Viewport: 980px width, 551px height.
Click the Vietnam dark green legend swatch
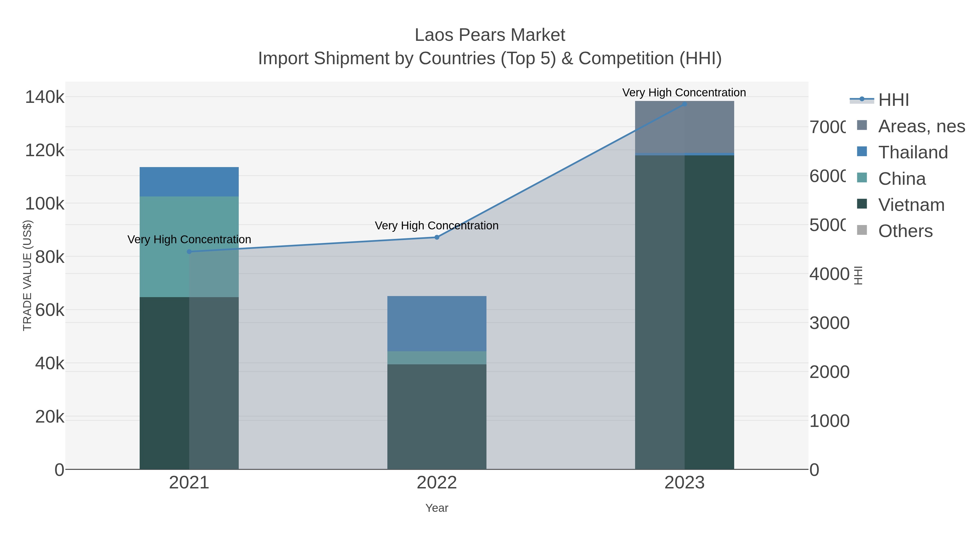pyautogui.click(x=862, y=204)
